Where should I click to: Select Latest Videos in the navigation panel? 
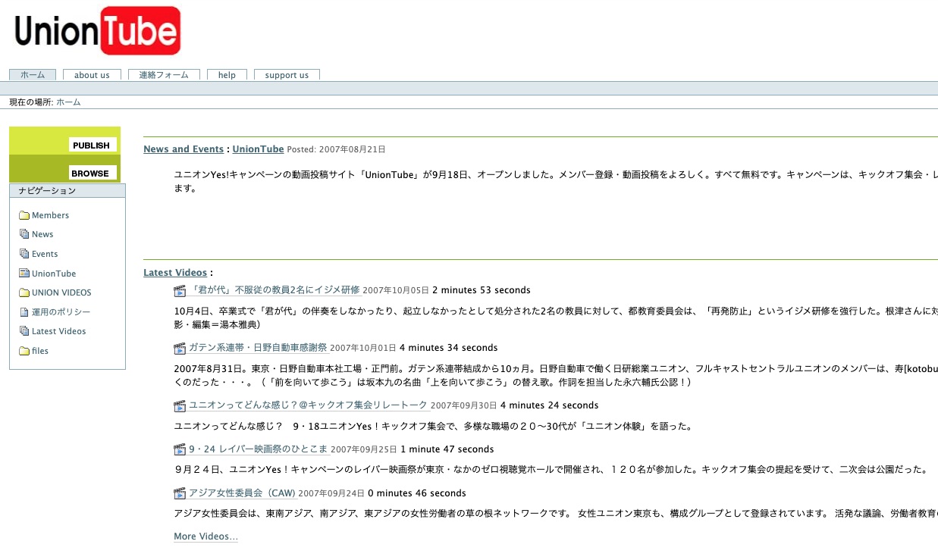(58, 331)
